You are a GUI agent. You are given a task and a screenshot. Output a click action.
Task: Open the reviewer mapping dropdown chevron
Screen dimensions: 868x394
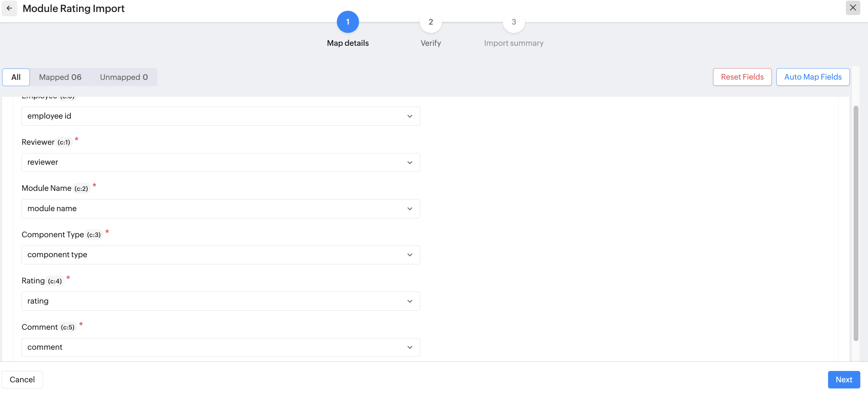(x=409, y=163)
